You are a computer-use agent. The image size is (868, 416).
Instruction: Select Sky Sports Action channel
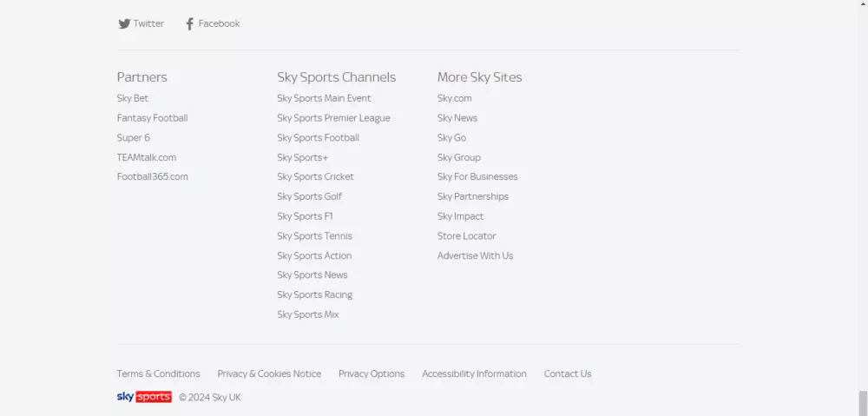point(314,255)
